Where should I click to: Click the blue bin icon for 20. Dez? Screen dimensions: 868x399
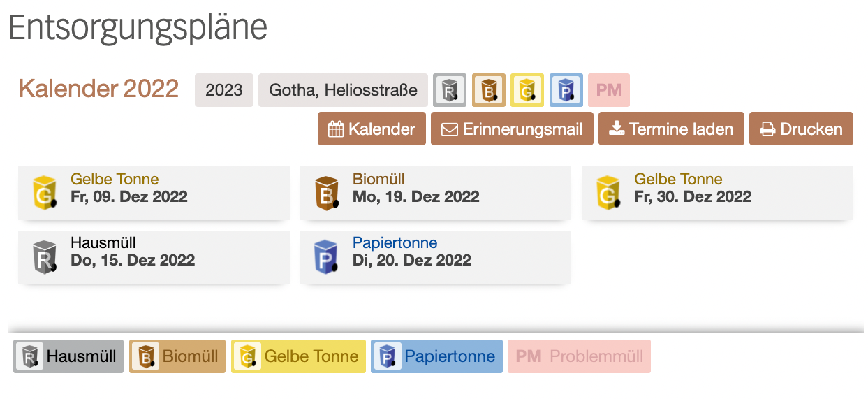327,257
